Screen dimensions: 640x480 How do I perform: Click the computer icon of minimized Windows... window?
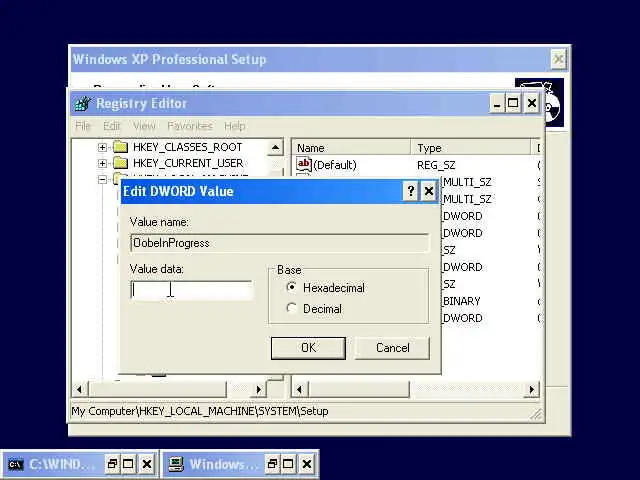176,464
